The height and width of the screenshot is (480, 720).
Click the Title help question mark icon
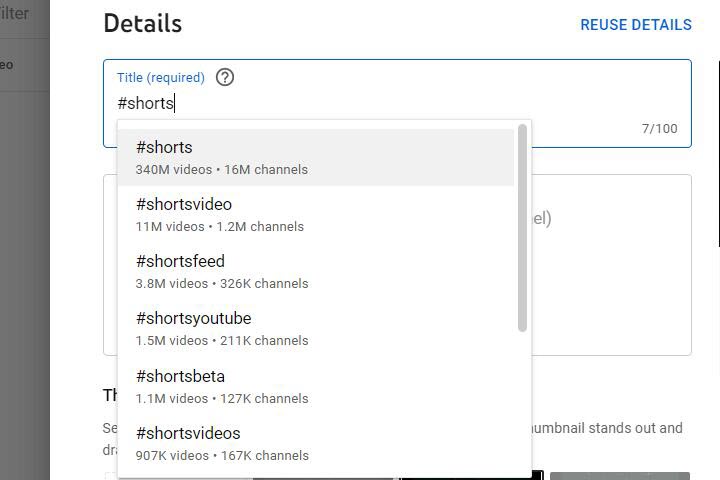tap(225, 77)
